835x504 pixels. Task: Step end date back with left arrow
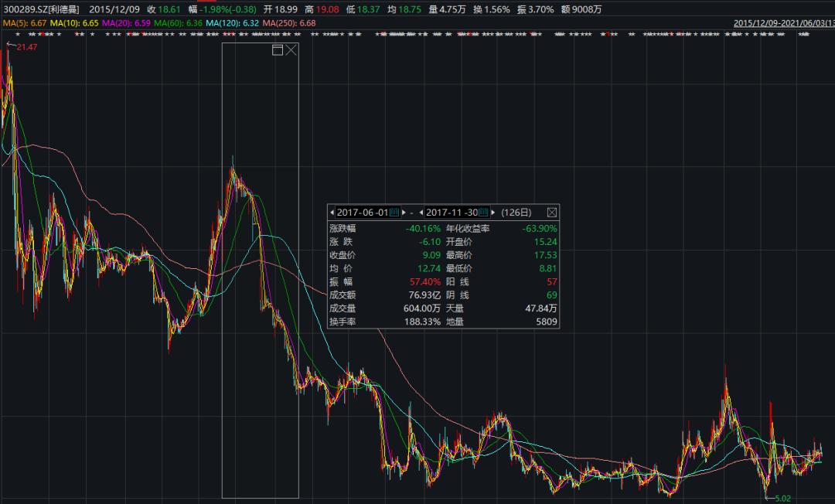[421, 213]
